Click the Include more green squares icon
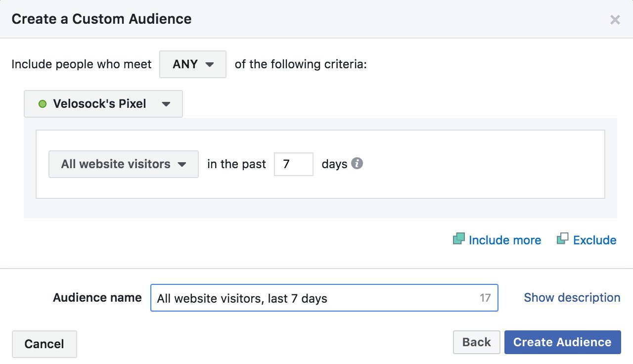Image resolution: width=633 pixels, height=364 pixels. pyautogui.click(x=458, y=239)
